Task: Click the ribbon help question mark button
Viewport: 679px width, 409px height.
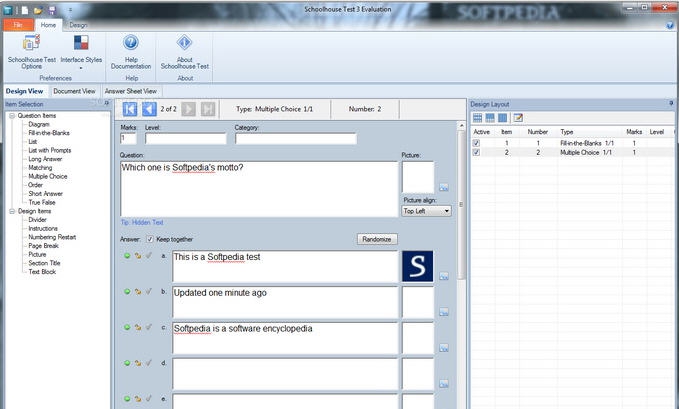Action: point(670,25)
